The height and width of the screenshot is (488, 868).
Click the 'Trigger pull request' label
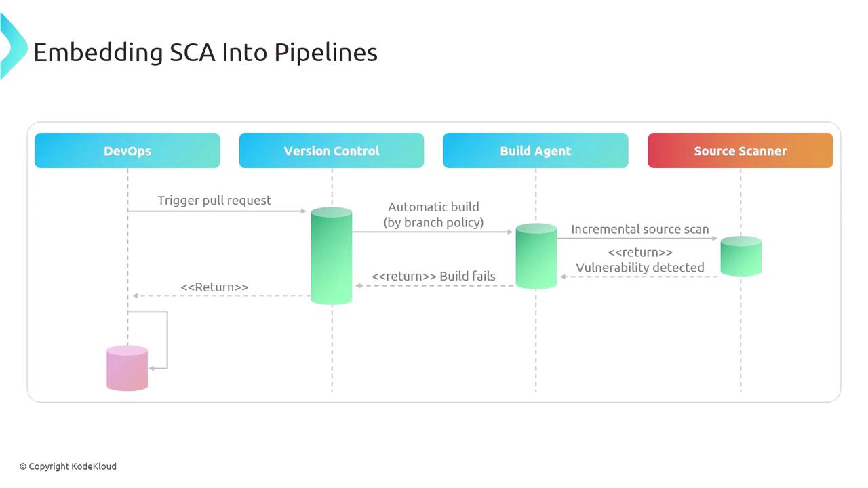tap(214, 200)
